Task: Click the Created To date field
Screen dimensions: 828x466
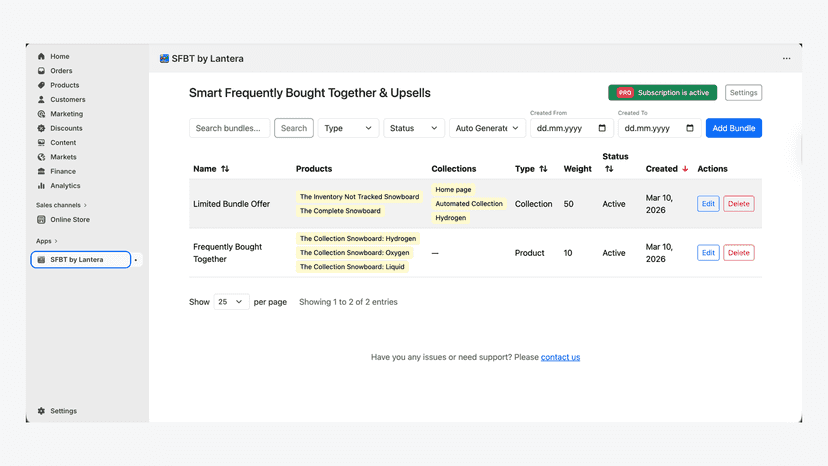Action: [660, 128]
